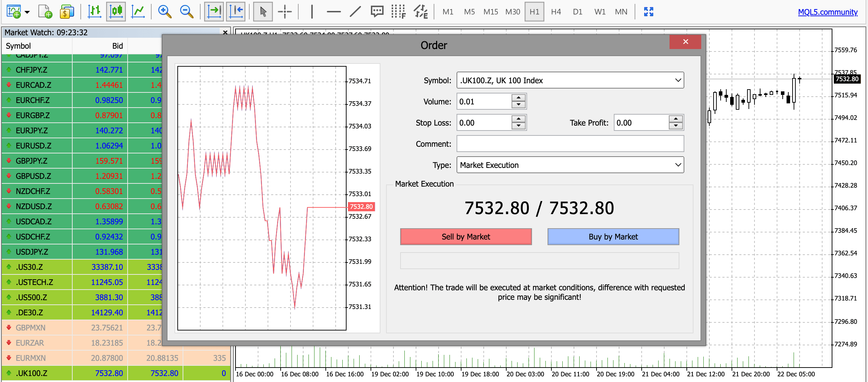
Task: Draw a vertical line object
Action: pyautogui.click(x=312, y=12)
